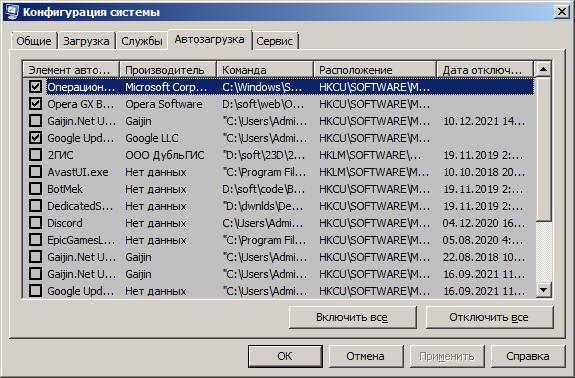The width and height of the screenshot is (575, 378).
Task: Uncheck the Google Update checkbox by Google LLC
Action: [35, 138]
